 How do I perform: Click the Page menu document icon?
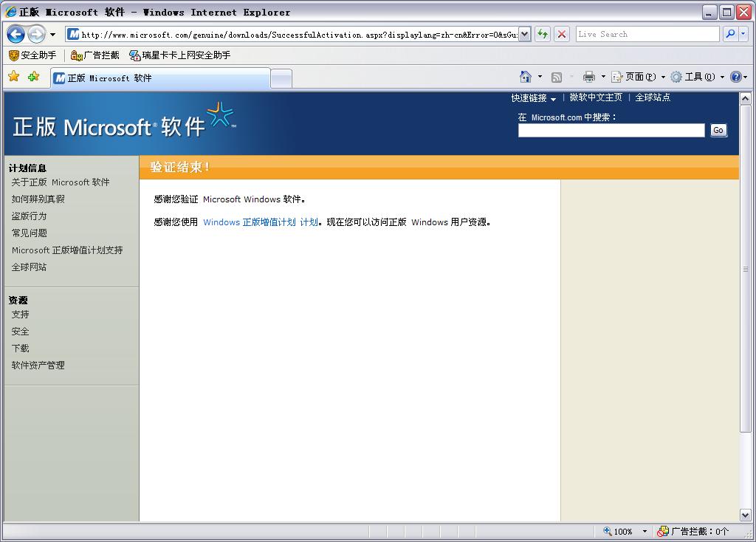pos(616,77)
